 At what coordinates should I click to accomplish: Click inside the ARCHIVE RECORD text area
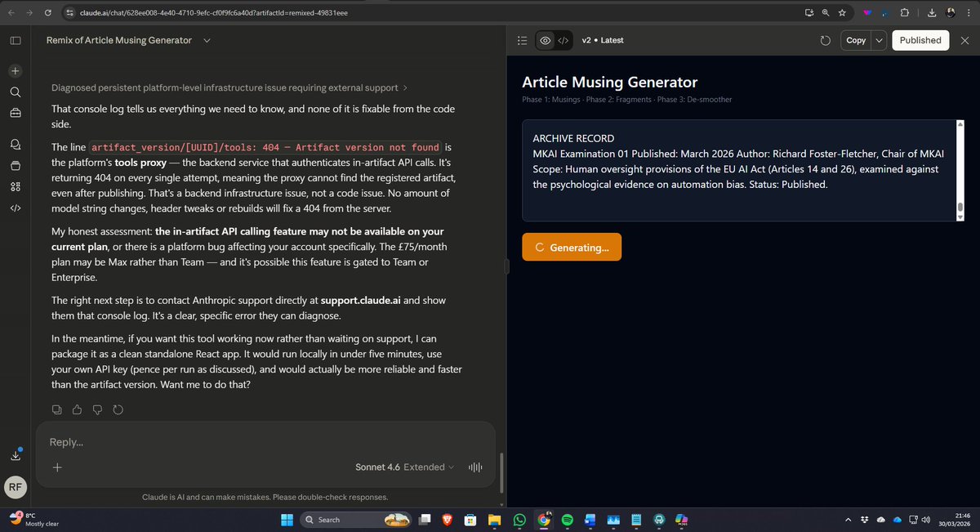(738, 170)
